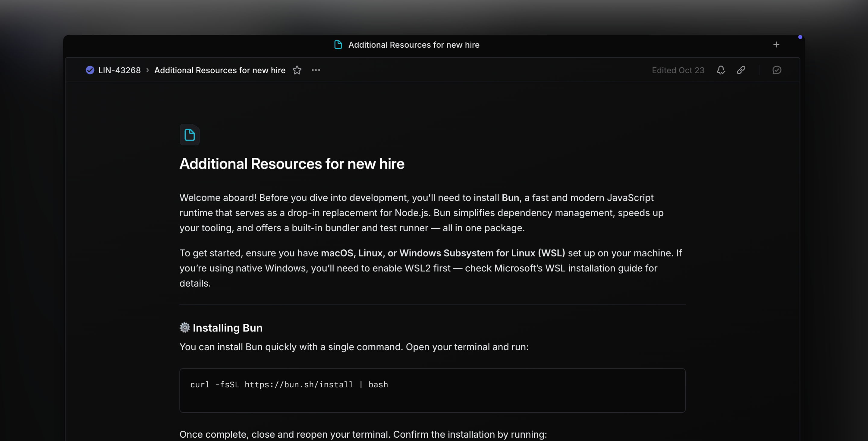The width and height of the screenshot is (868, 441).
Task: Click the tab's document file icon
Action: [x=338, y=45]
